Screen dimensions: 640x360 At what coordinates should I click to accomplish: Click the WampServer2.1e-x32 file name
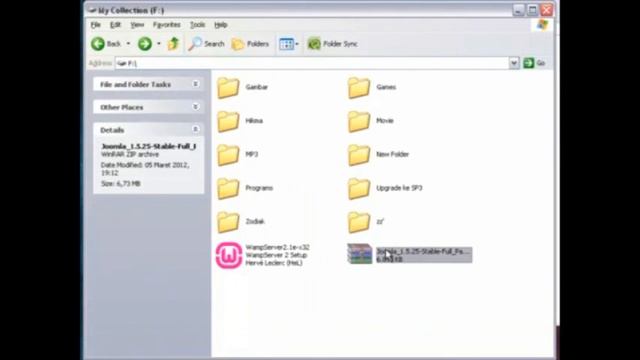tap(277, 247)
